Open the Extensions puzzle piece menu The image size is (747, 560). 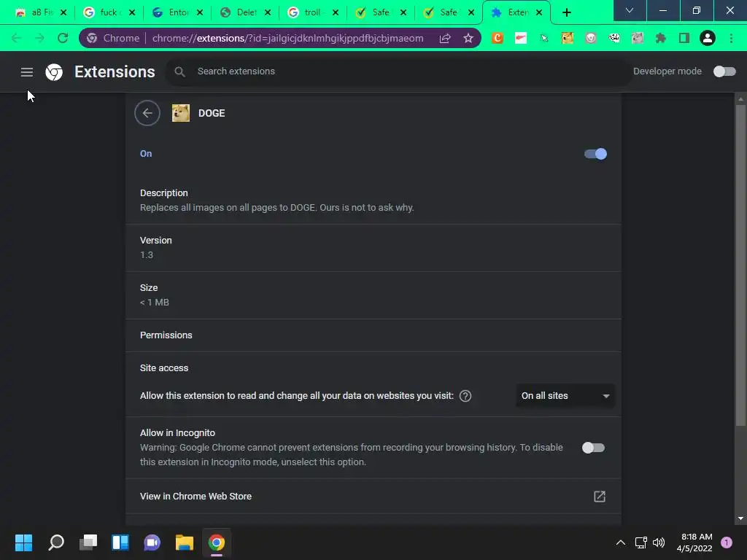pos(661,38)
